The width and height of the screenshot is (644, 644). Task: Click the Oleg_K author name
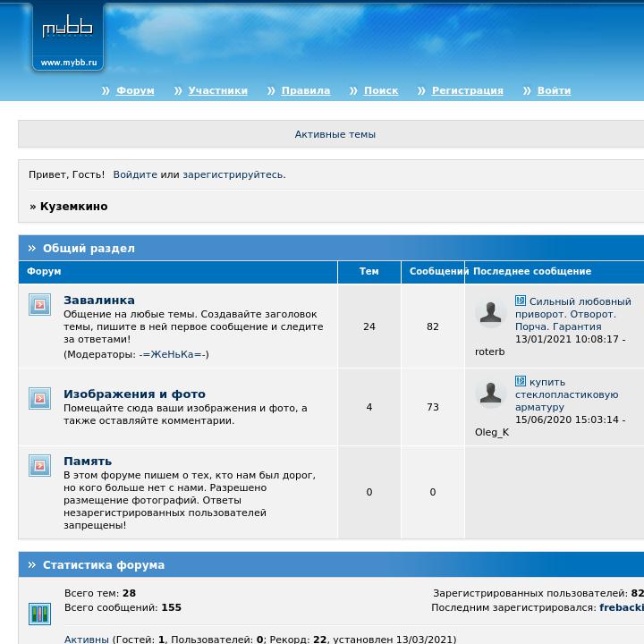tap(492, 433)
